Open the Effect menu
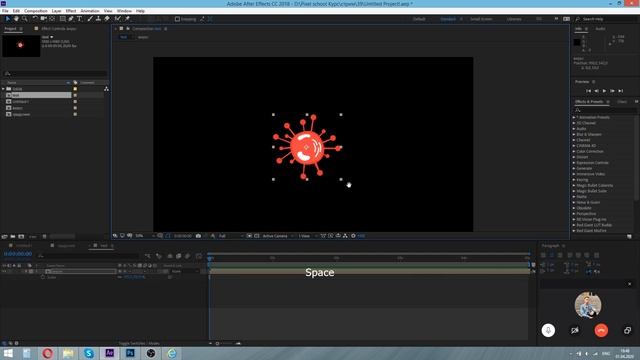640x360 pixels. pyautogui.click(x=71, y=11)
